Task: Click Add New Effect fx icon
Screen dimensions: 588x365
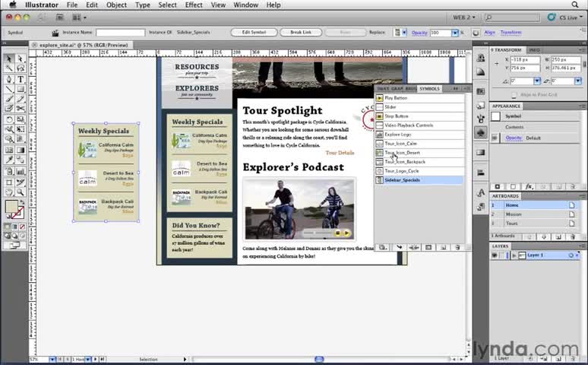Action: click(529, 186)
